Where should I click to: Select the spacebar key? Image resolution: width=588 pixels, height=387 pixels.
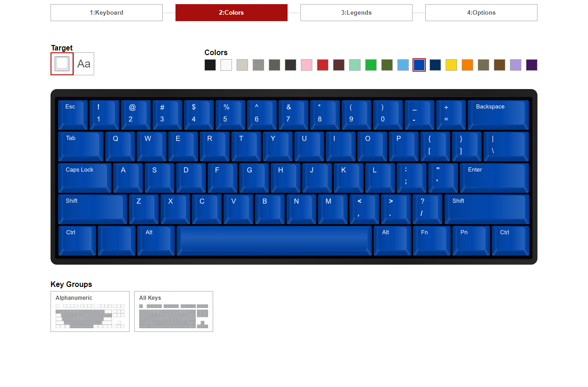click(x=274, y=240)
